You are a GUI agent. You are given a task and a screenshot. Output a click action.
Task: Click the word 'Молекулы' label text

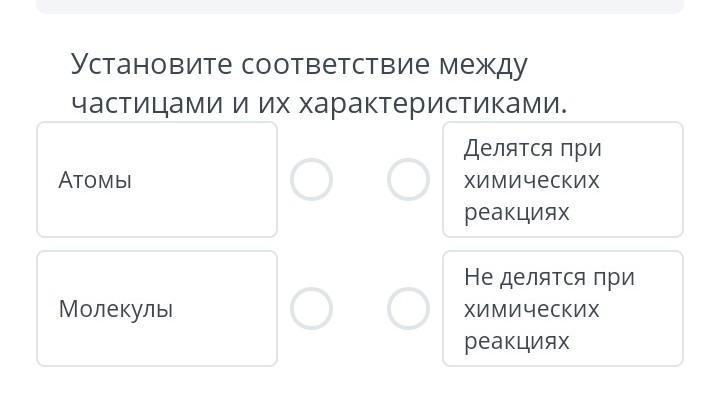[x=116, y=309]
